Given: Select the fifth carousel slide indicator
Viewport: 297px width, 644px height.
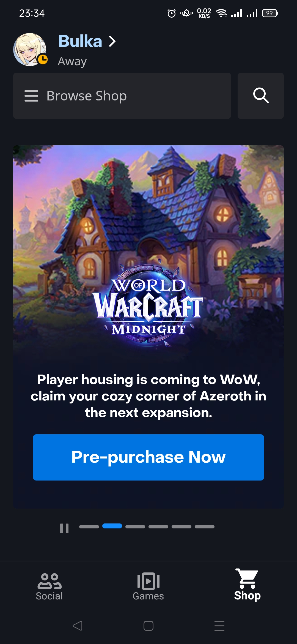Looking at the screenshot, I should coord(182,526).
